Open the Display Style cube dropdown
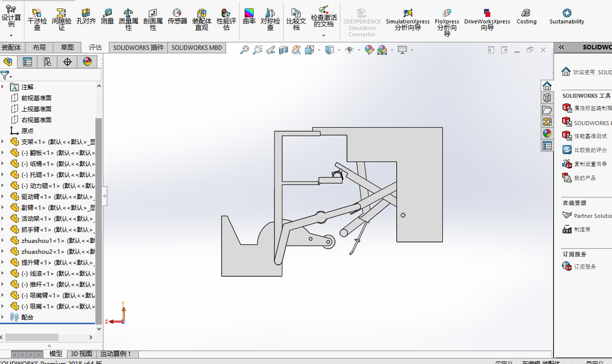This screenshot has width=612, height=364. click(x=339, y=50)
